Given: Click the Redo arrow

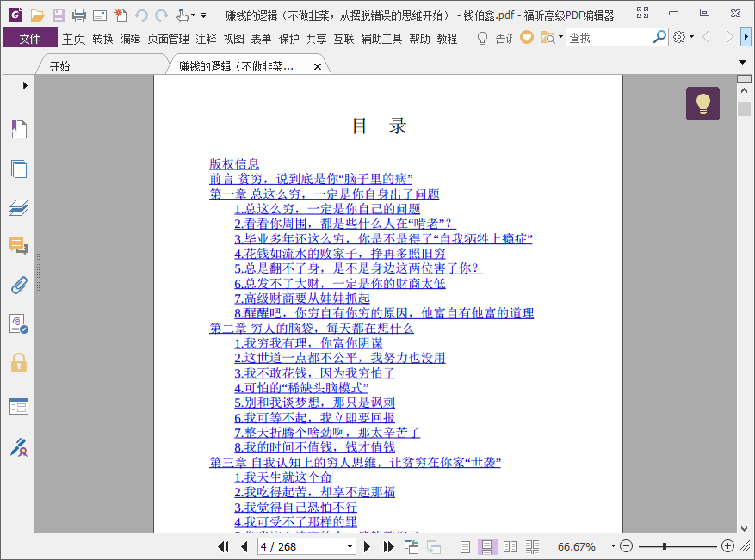Looking at the screenshot, I should click(x=162, y=15).
